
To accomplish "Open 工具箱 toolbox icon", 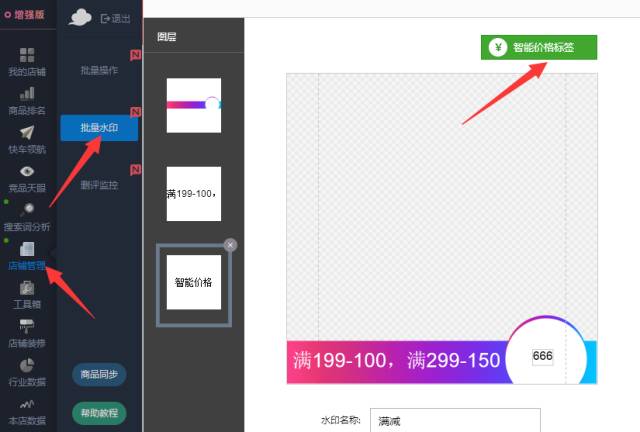I will point(27,287).
